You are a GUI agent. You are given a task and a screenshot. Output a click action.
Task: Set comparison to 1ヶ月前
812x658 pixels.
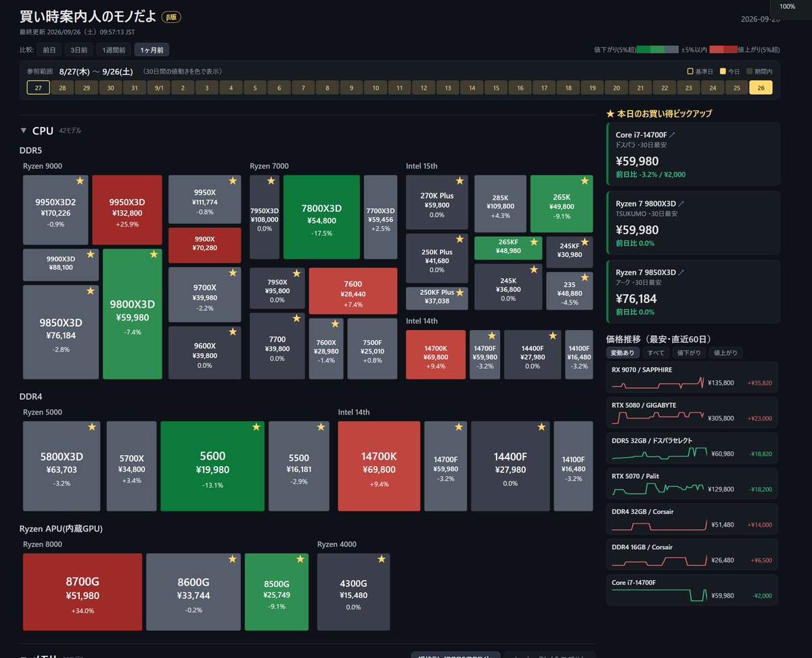coord(152,49)
